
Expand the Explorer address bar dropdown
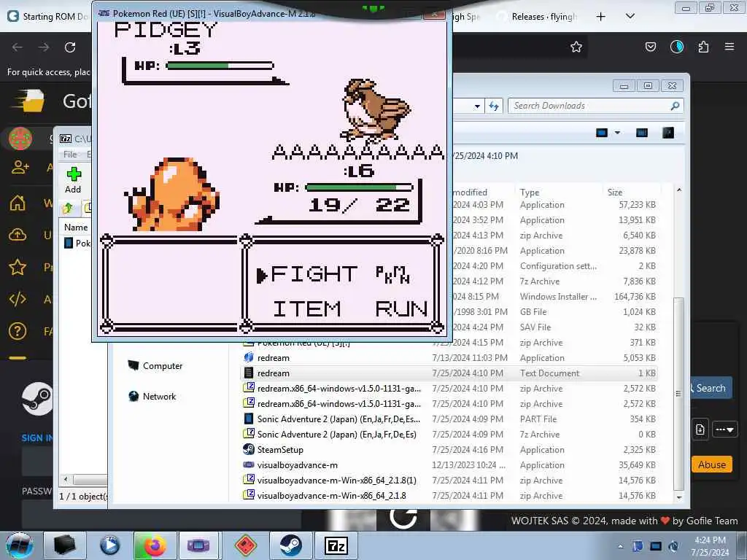pos(477,106)
